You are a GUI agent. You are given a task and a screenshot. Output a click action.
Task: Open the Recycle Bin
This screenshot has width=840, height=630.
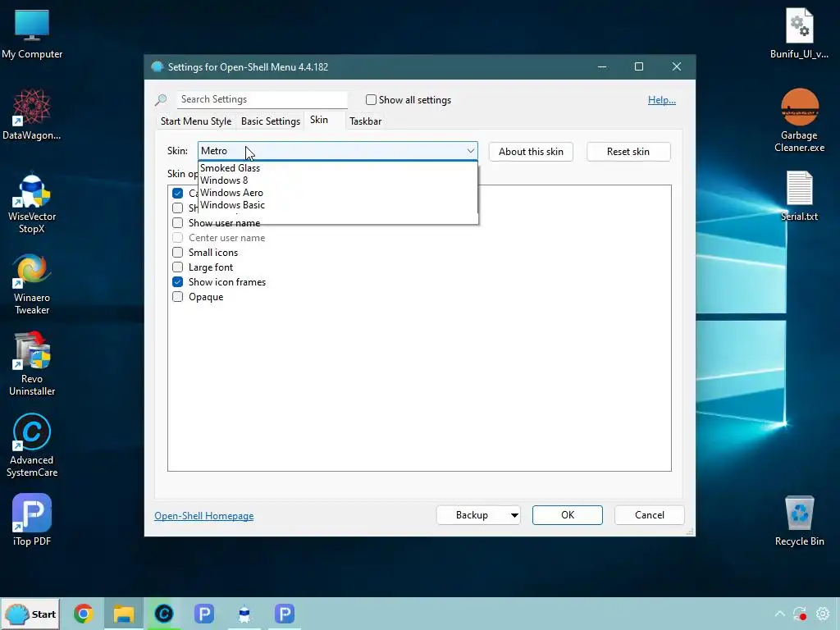[x=799, y=521]
